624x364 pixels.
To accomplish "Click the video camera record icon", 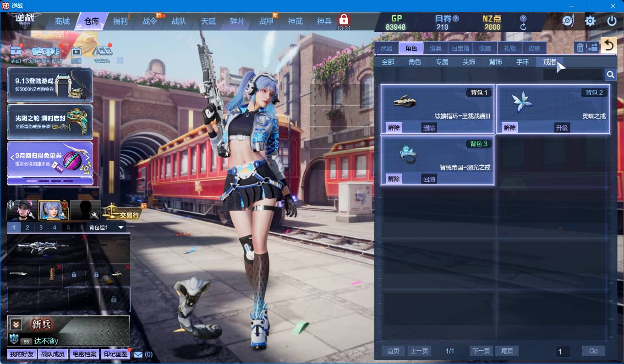I will tap(593, 48).
